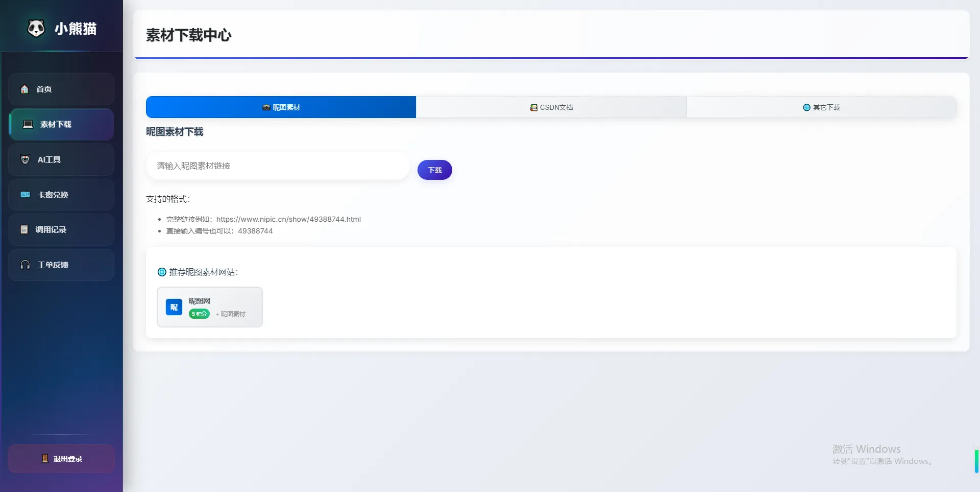Focus the 请输入昵图素材链接 input field
Screen dimensions: 980x492
(x=277, y=166)
